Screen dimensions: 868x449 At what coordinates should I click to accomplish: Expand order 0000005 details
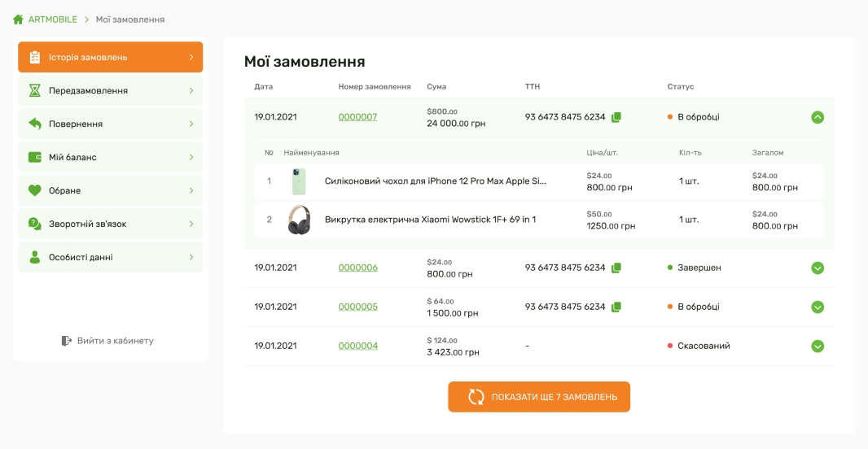coord(818,307)
